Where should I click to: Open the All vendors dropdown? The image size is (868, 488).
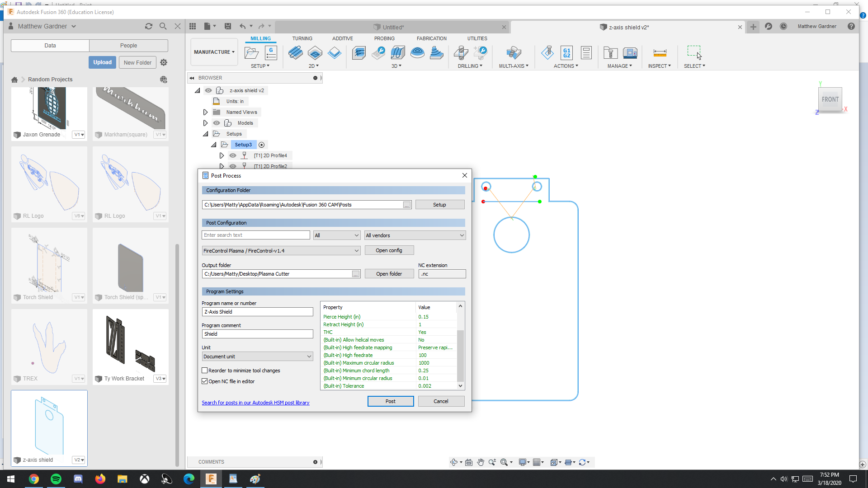point(415,235)
